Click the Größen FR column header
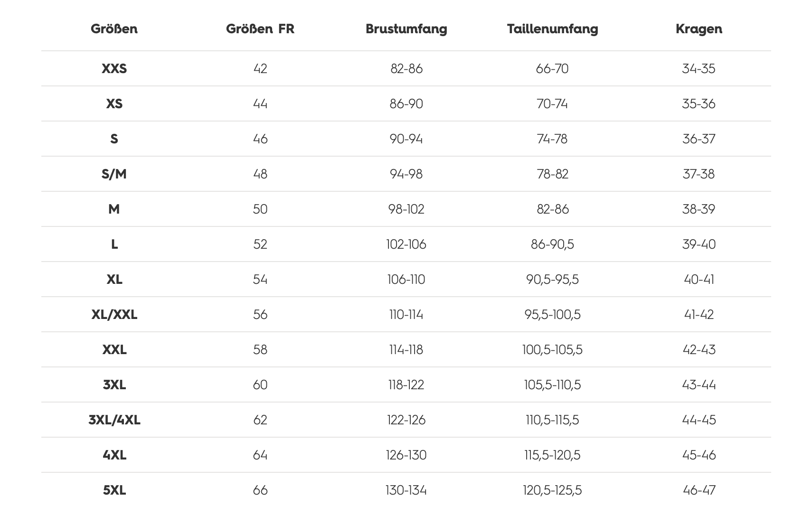812x525 pixels. click(260, 29)
